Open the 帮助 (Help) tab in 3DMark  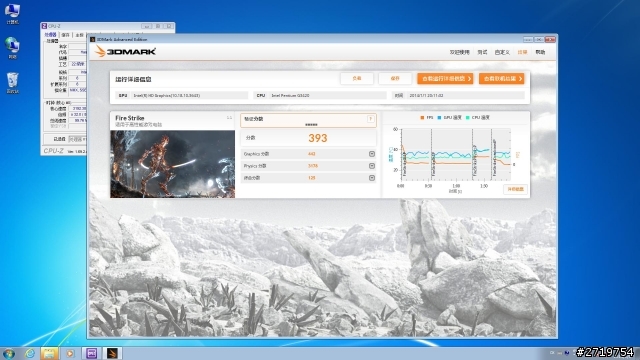click(x=540, y=52)
